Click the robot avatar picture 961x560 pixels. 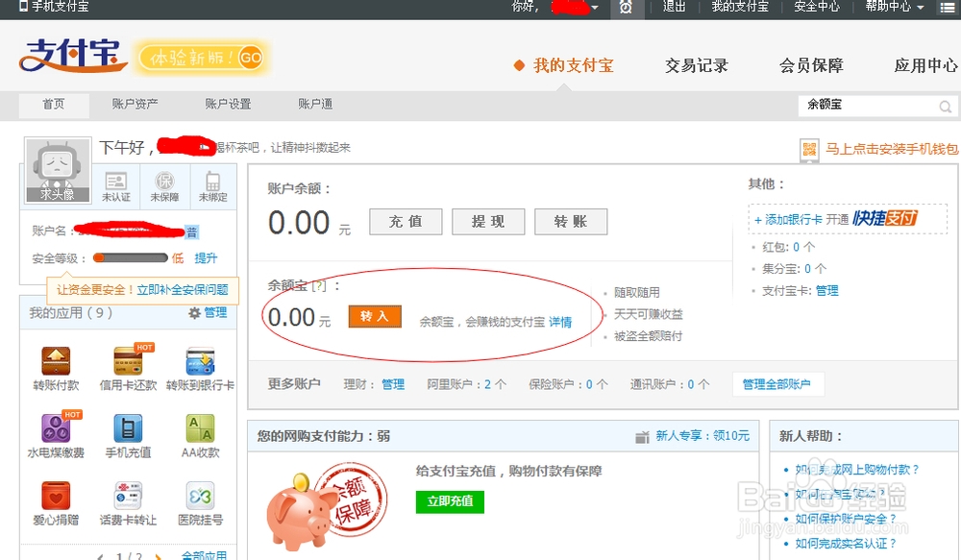(58, 170)
